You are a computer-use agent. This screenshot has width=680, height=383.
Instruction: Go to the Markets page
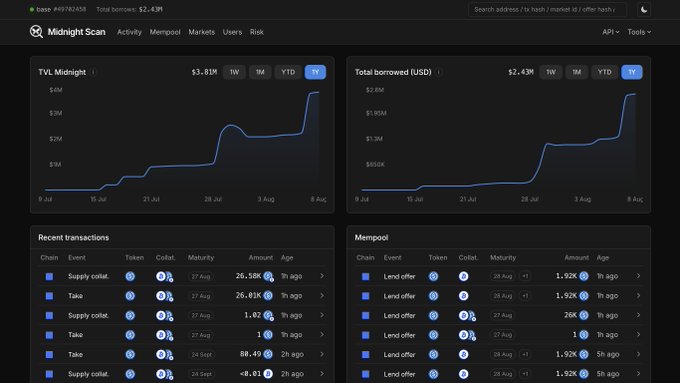pos(202,32)
